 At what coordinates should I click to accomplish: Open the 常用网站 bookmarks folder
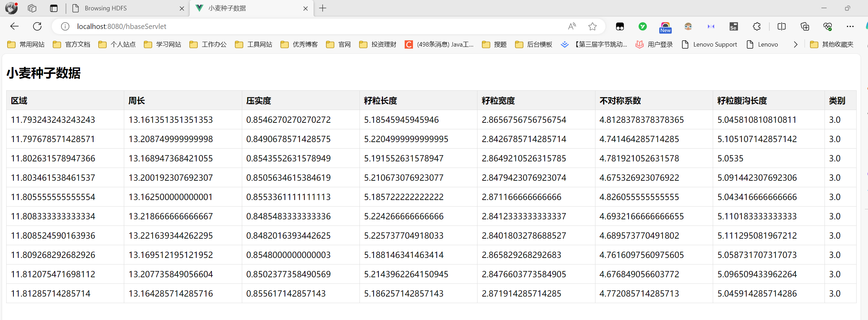coord(26,44)
